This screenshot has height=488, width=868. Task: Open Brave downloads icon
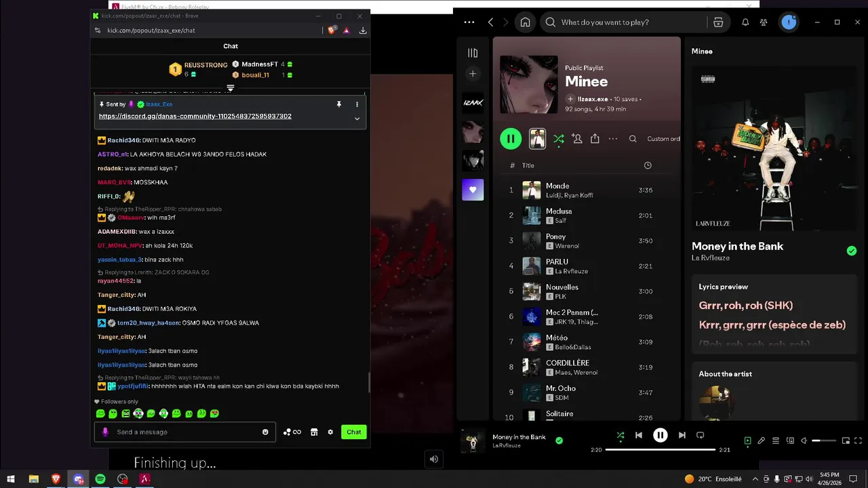tap(363, 30)
